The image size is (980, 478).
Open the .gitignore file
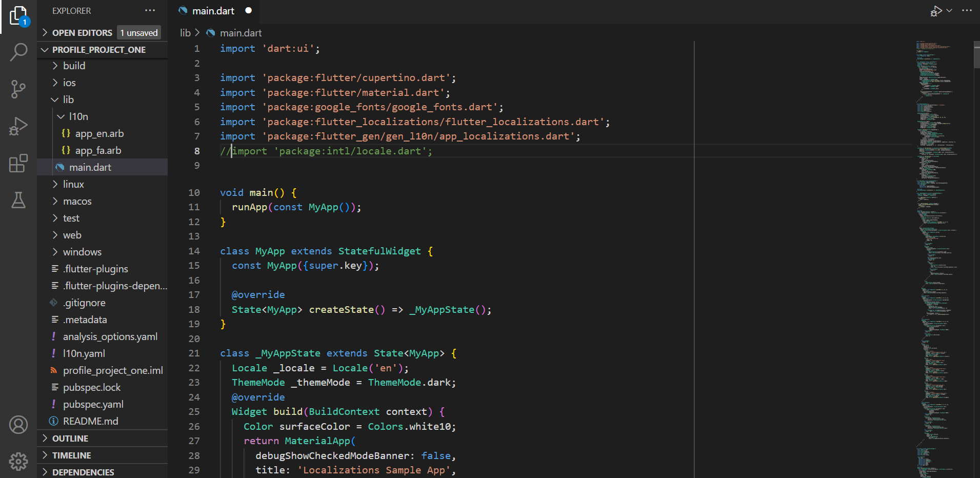(102, 303)
